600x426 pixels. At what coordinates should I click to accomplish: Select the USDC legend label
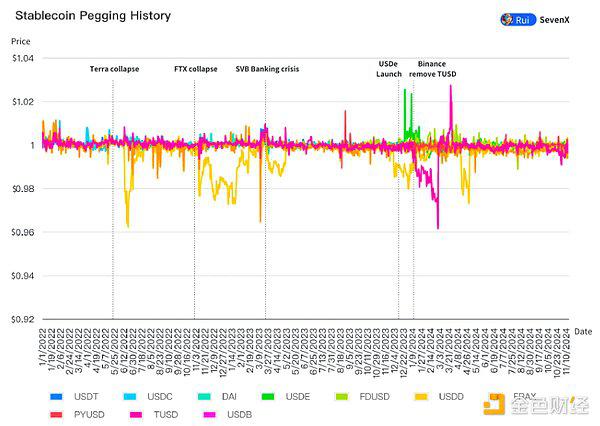[x=160, y=397]
